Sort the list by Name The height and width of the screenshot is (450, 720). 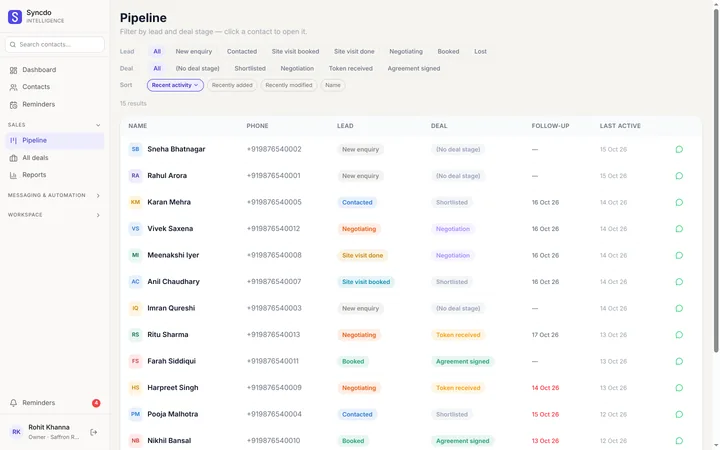[x=333, y=85]
